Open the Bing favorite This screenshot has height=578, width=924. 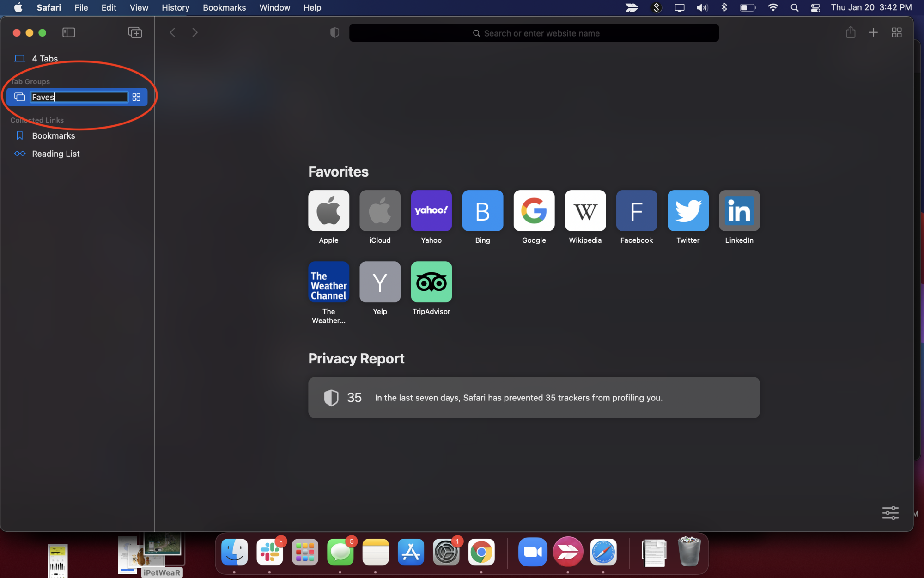pyautogui.click(x=482, y=210)
